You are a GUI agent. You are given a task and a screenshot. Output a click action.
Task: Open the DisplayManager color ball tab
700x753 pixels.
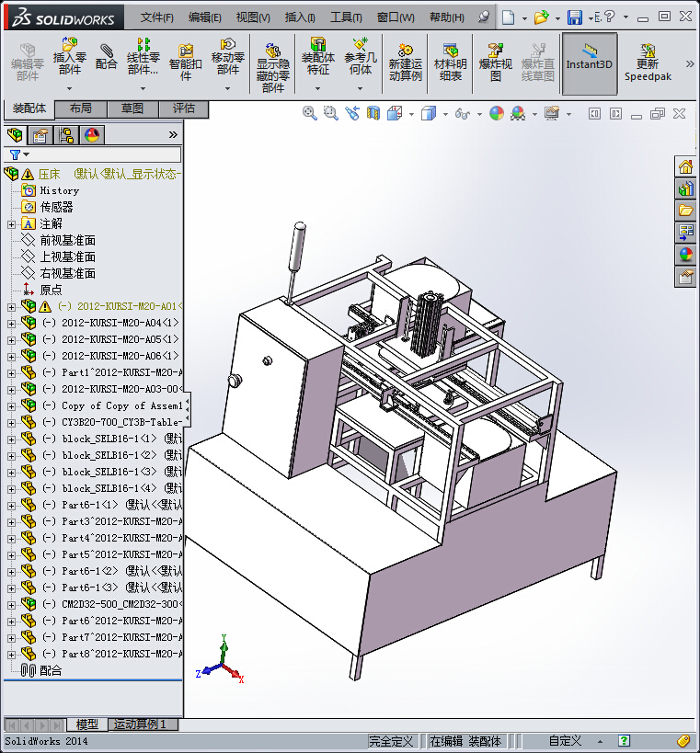tap(92, 135)
